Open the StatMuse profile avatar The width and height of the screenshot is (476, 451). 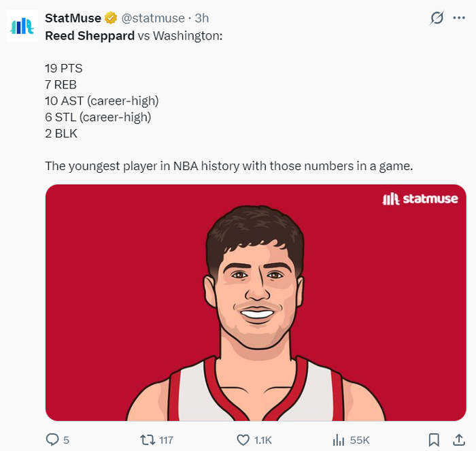tap(22, 25)
